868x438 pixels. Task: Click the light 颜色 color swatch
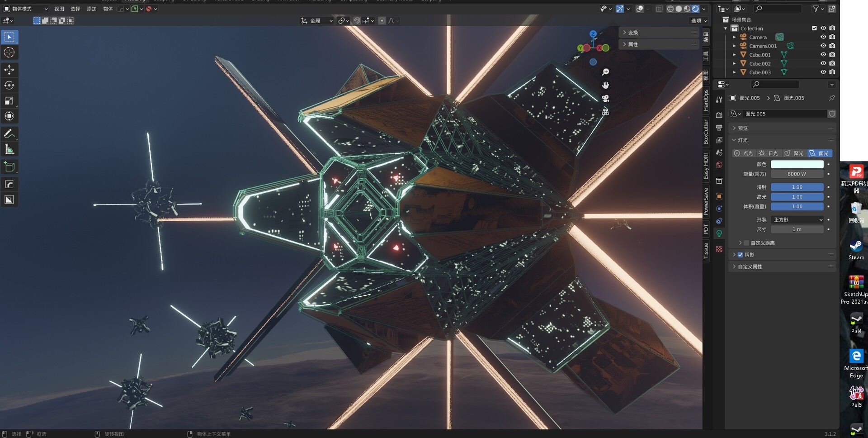(x=797, y=164)
